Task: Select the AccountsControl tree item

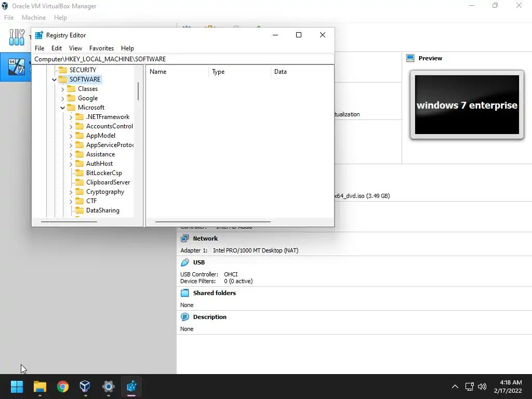Action: tap(109, 126)
